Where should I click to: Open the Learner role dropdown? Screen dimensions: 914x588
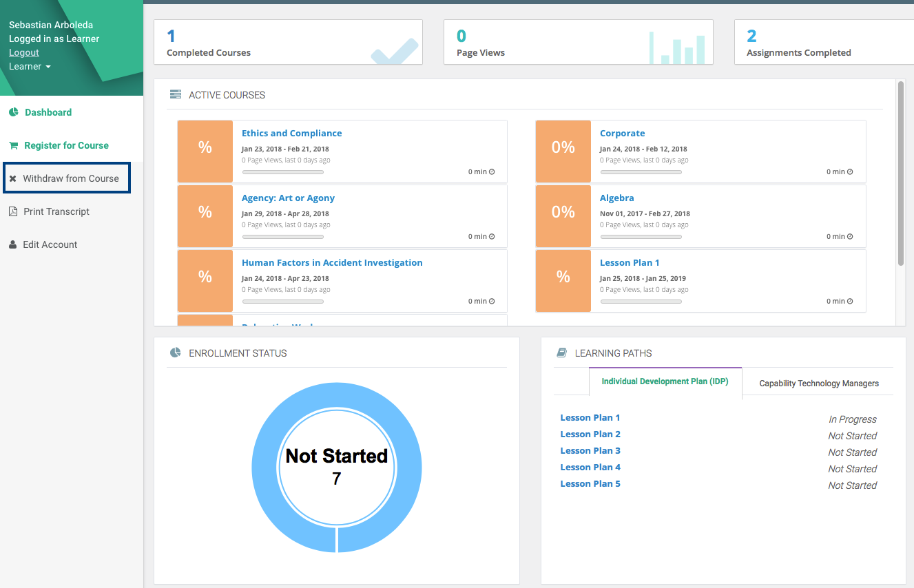(30, 67)
